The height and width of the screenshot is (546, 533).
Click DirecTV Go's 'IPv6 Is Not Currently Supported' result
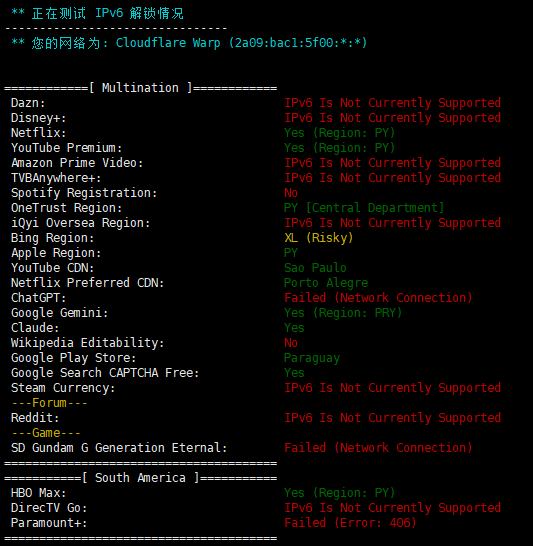[392, 508]
